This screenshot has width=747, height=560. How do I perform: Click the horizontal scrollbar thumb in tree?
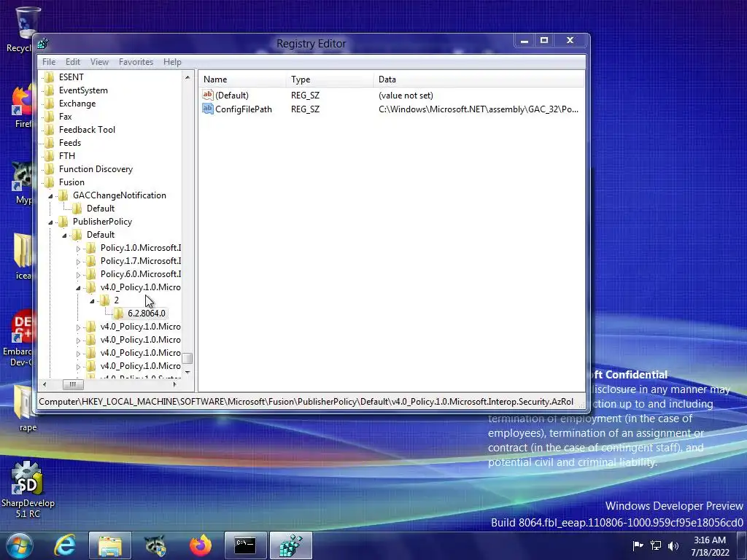pyautogui.click(x=73, y=384)
